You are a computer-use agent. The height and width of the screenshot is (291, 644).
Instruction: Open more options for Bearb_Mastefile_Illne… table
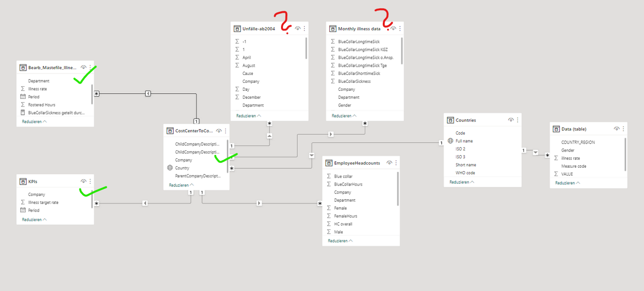(90, 67)
